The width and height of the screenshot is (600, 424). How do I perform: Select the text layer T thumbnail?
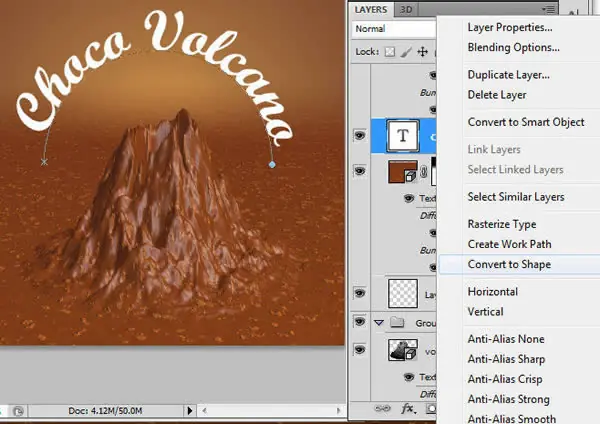point(403,136)
